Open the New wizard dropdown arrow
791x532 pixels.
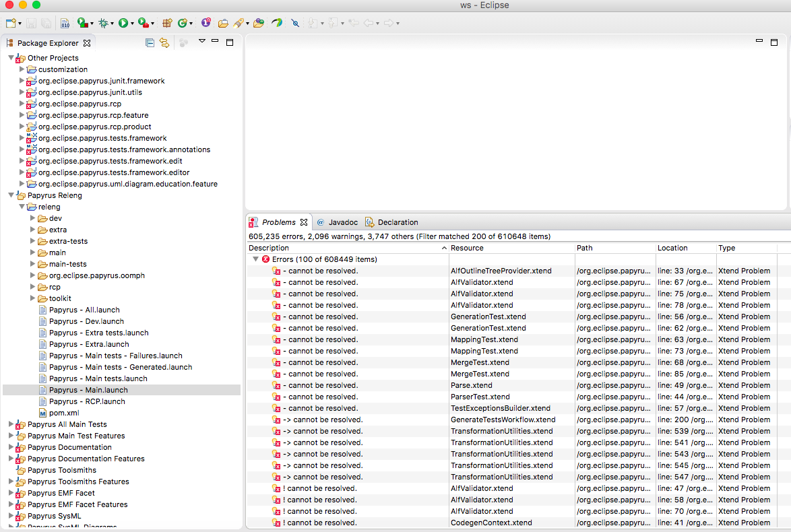[20, 24]
